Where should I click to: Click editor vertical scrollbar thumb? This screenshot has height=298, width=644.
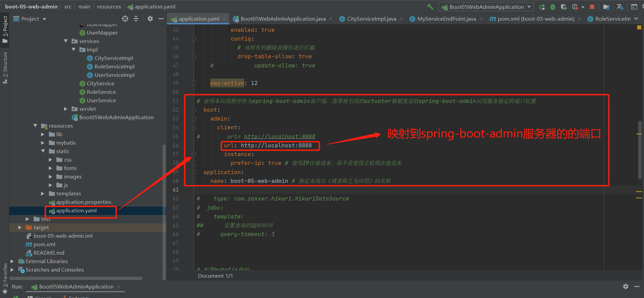[640, 151]
